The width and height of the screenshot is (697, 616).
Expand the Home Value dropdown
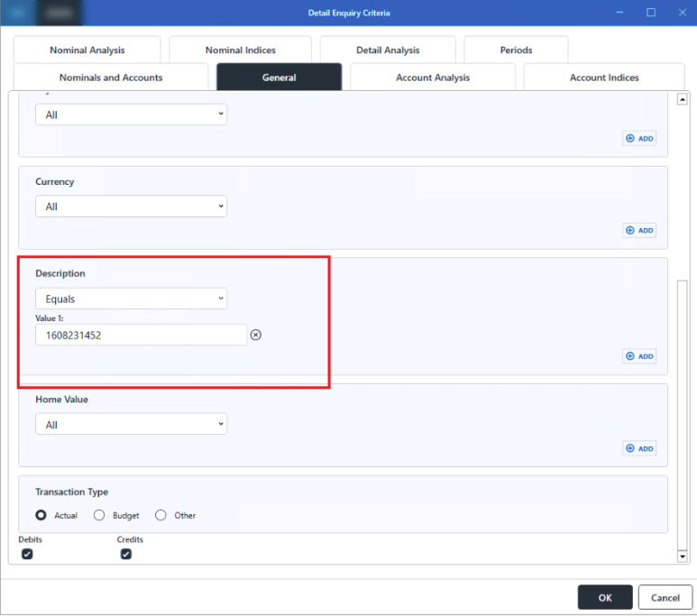tap(131, 425)
